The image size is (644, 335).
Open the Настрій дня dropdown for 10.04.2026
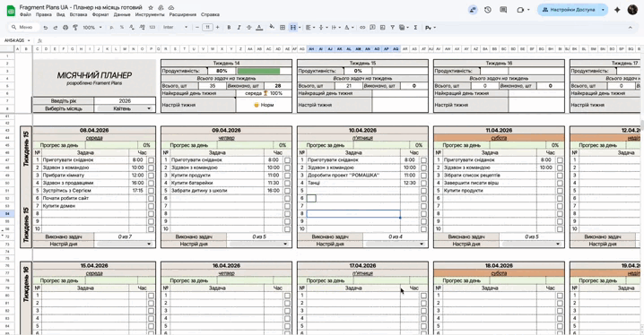[x=422, y=244]
